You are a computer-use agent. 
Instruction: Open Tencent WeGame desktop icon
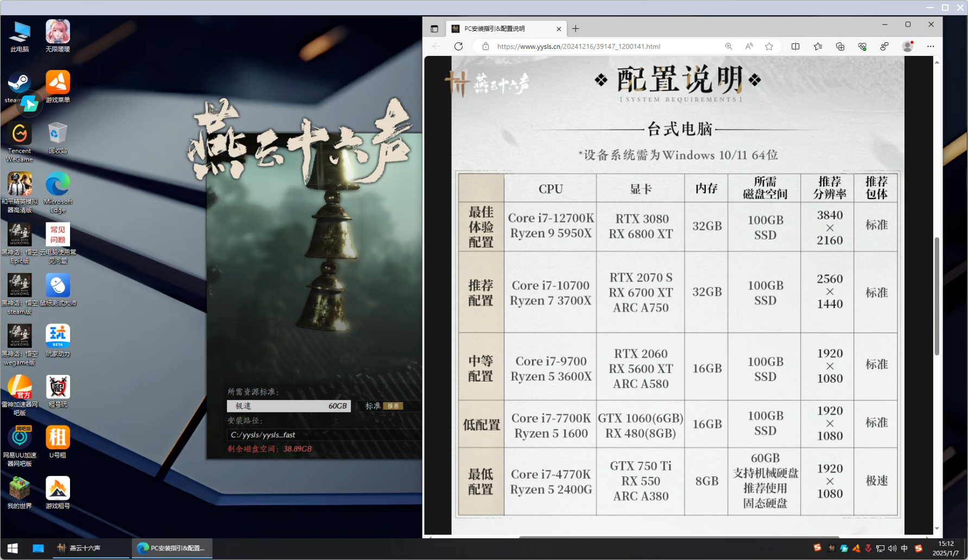tap(20, 142)
